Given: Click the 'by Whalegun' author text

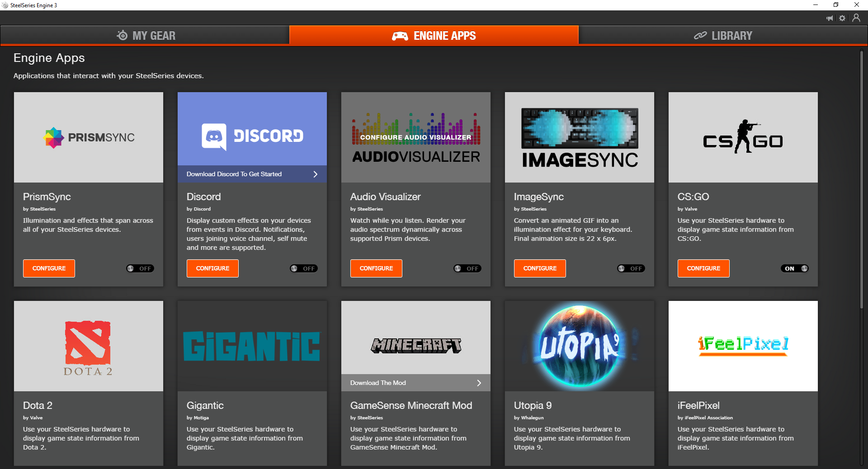Looking at the screenshot, I should coord(529,417).
